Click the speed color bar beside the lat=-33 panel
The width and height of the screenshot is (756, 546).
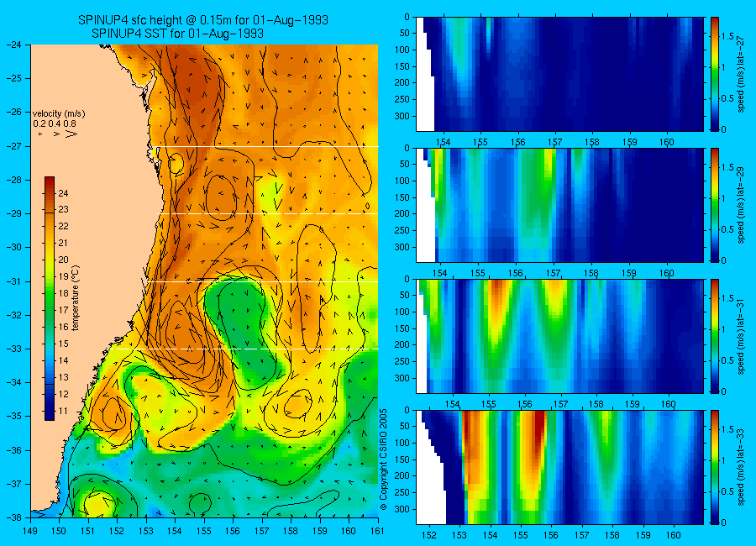click(x=714, y=467)
